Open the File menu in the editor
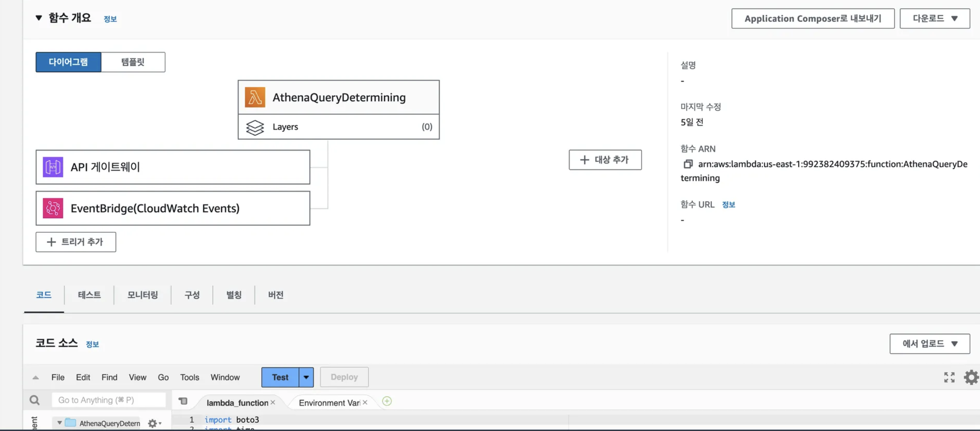The height and width of the screenshot is (431, 980). coord(58,377)
